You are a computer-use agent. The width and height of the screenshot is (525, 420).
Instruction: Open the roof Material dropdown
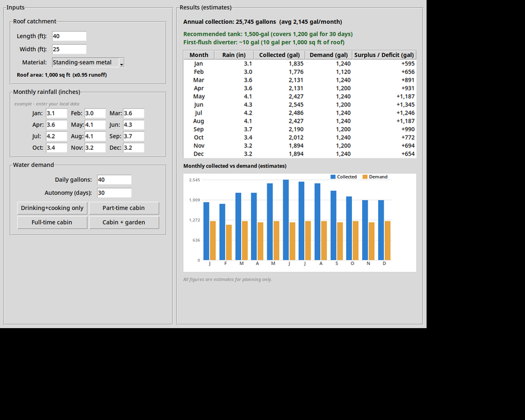[88, 62]
